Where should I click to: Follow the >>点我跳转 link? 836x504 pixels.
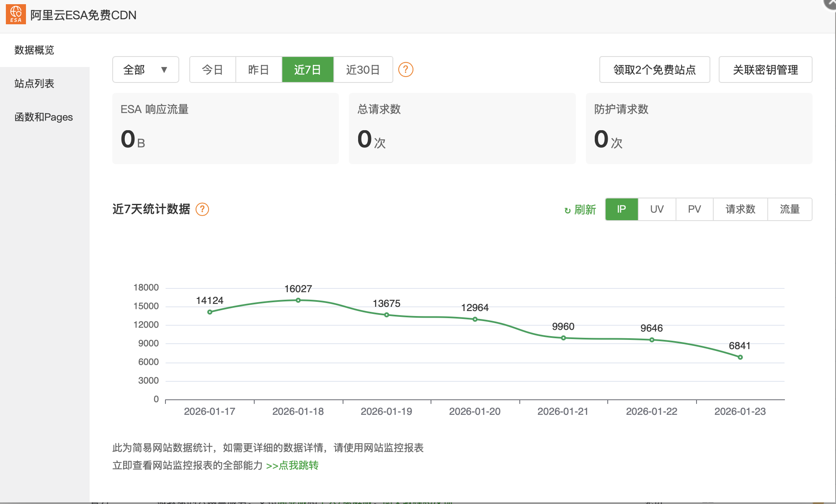coord(292,465)
